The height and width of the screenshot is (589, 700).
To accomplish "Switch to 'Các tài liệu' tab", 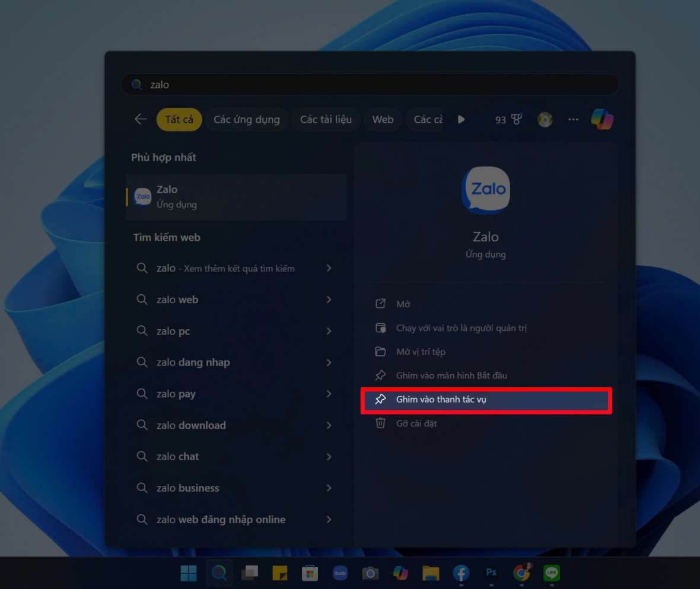I will coord(326,119).
